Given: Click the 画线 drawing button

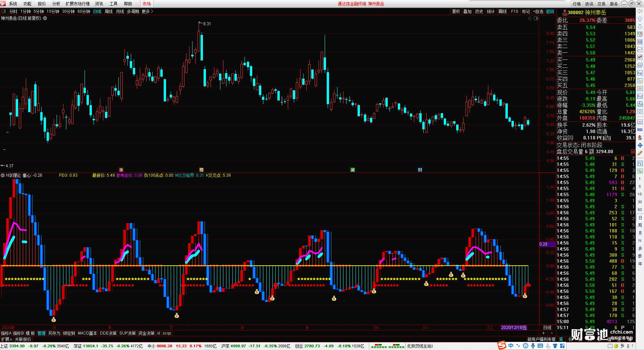Looking at the screenshot, I should (x=503, y=11).
